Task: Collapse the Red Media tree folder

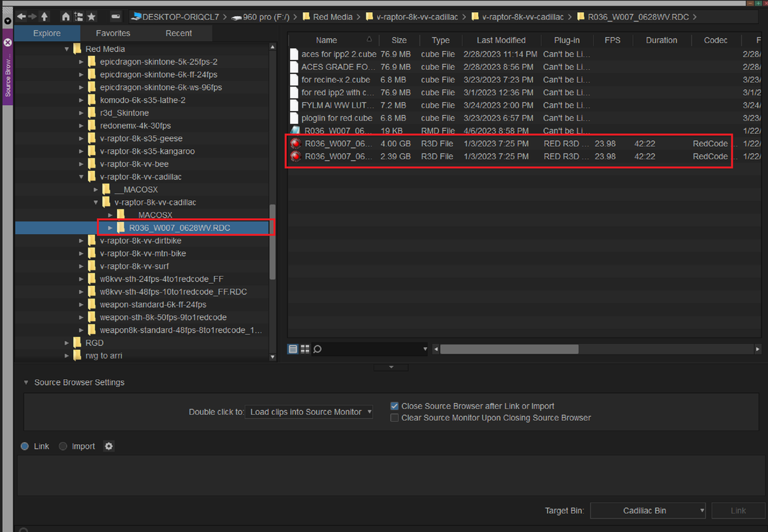Action: coord(66,49)
